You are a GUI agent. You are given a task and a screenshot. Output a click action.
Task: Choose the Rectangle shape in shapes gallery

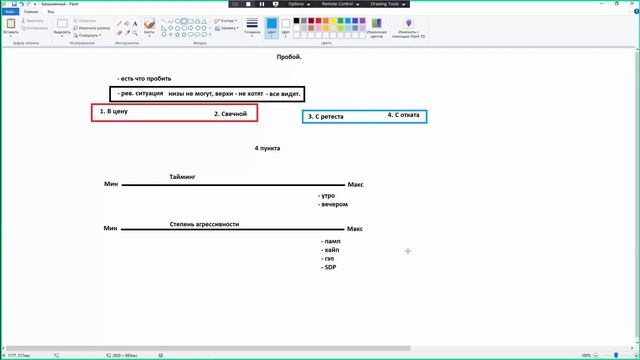[x=184, y=21]
